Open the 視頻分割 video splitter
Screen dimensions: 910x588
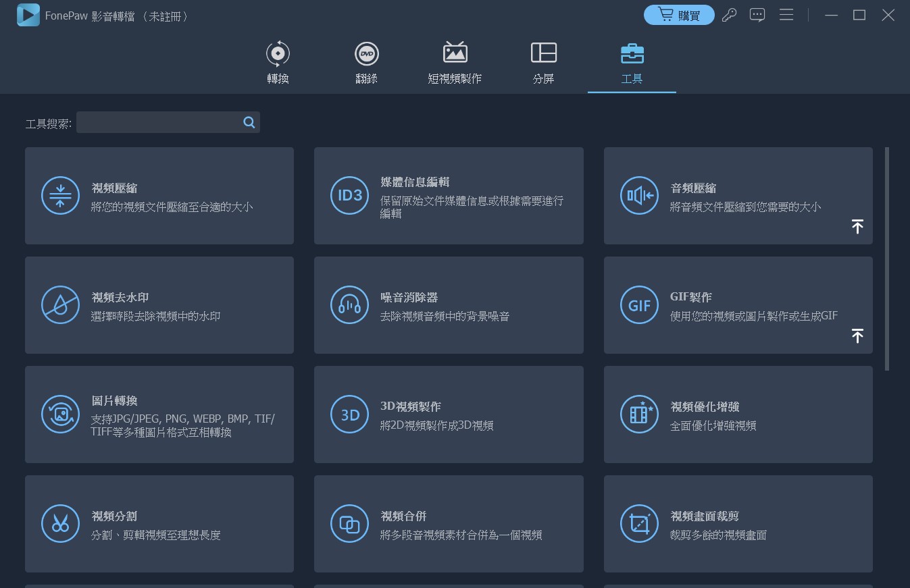click(x=159, y=523)
